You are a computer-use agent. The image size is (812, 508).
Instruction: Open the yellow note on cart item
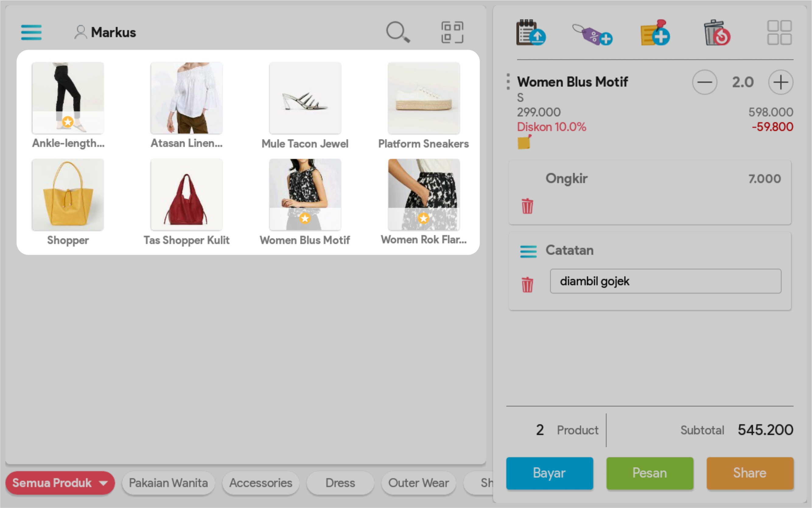pyautogui.click(x=524, y=143)
